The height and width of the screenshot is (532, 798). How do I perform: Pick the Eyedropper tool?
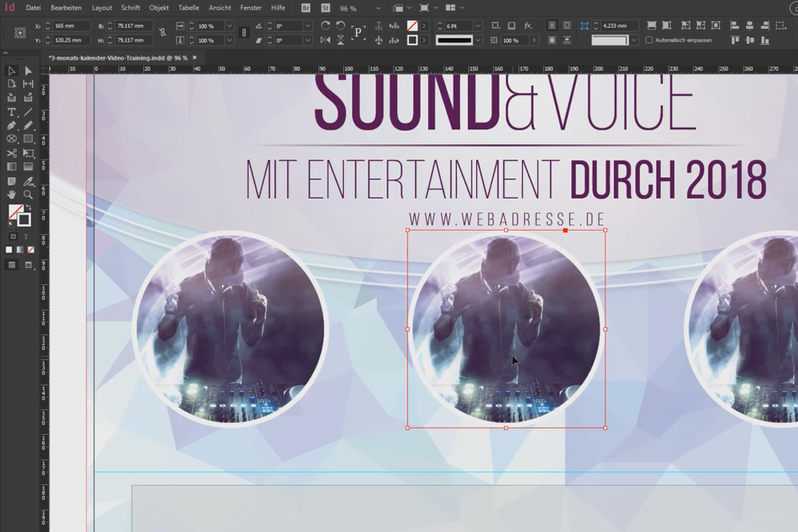pyautogui.click(x=28, y=181)
